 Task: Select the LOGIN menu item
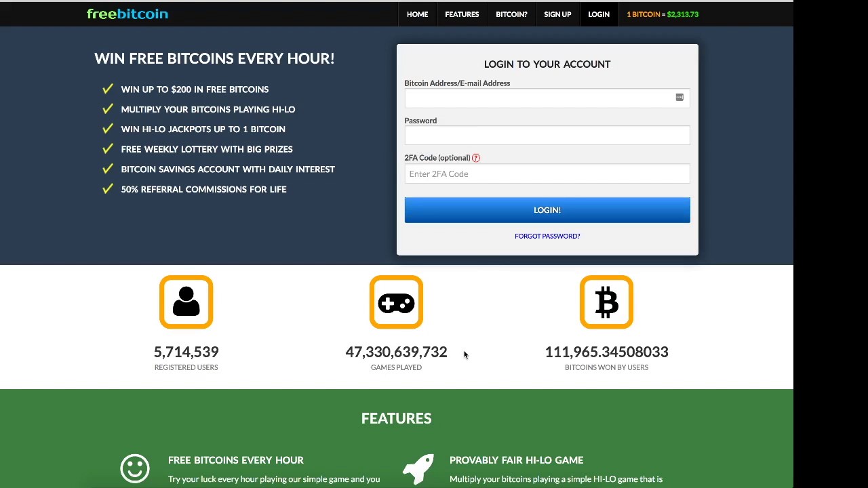pos(599,14)
